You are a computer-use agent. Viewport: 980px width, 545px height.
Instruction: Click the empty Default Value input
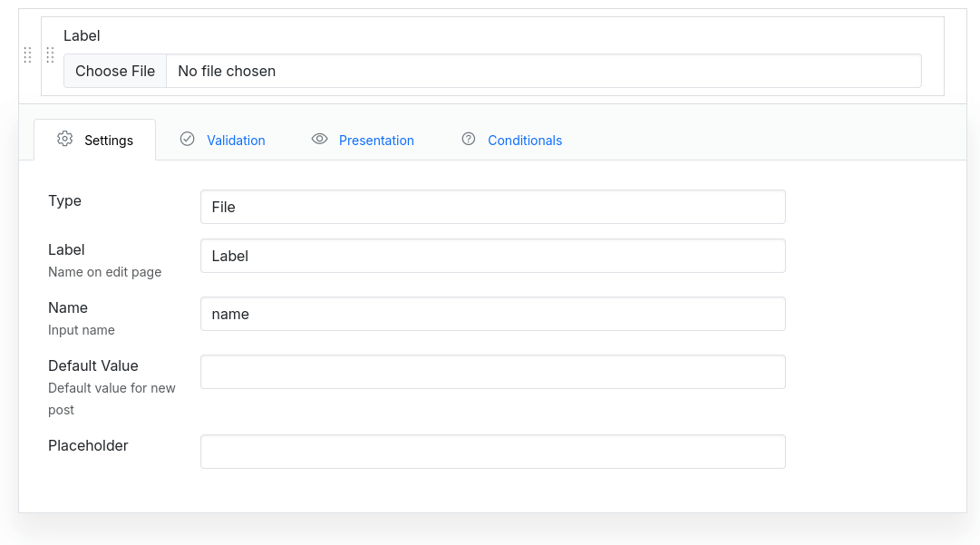pos(492,372)
